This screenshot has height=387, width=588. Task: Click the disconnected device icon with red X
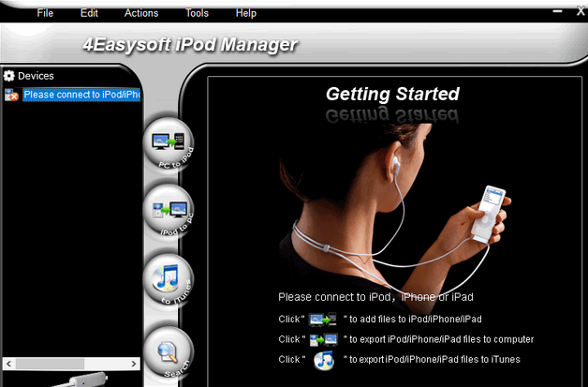pyautogui.click(x=11, y=95)
